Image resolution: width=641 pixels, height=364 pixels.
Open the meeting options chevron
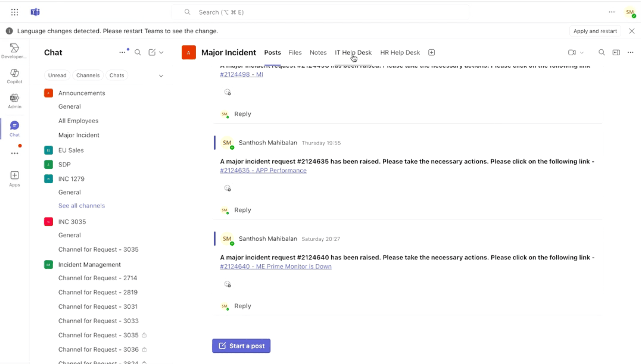[x=581, y=52]
